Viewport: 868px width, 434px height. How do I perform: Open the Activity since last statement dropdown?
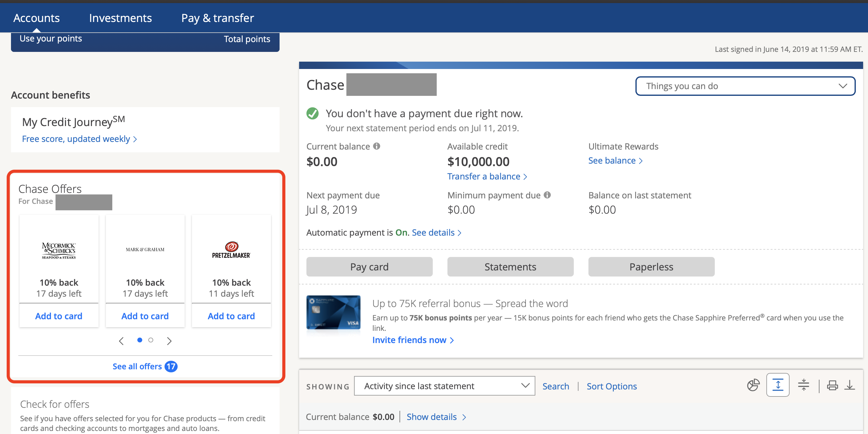pyautogui.click(x=444, y=386)
